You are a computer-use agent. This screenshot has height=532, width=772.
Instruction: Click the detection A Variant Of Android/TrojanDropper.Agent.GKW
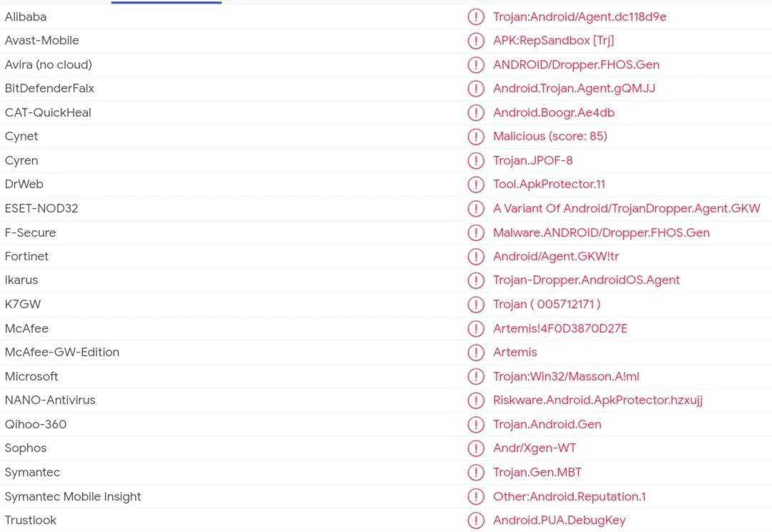(x=627, y=209)
